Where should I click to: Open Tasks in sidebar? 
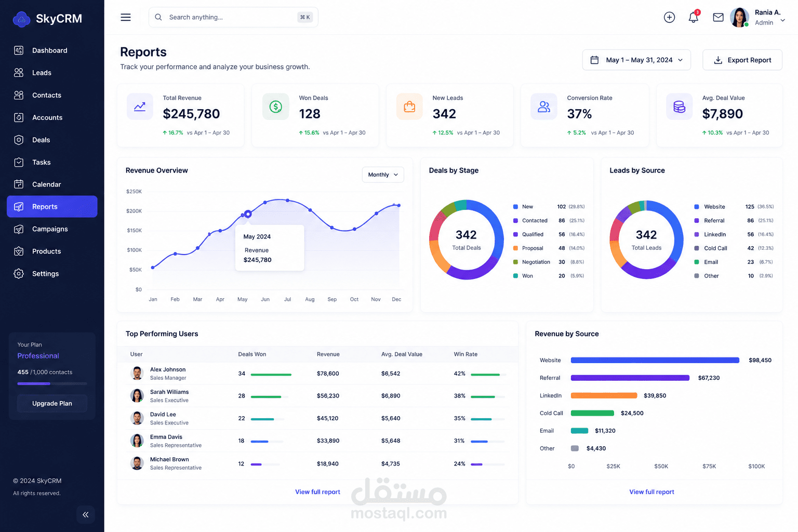[x=52, y=162]
